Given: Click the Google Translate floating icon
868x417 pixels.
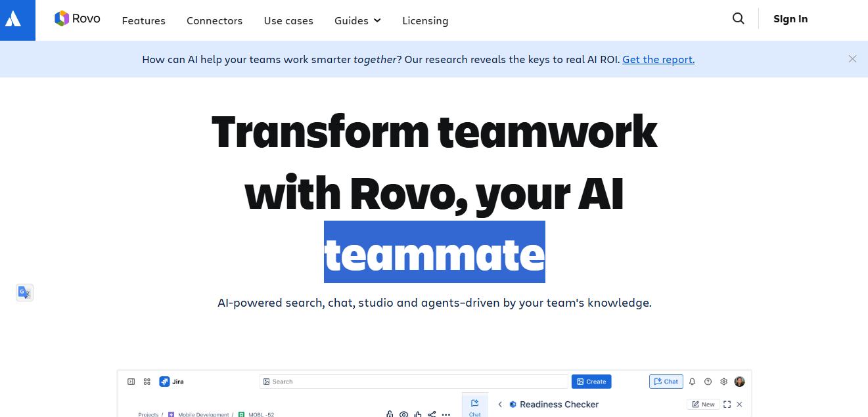Looking at the screenshot, I should (x=24, y=292).
